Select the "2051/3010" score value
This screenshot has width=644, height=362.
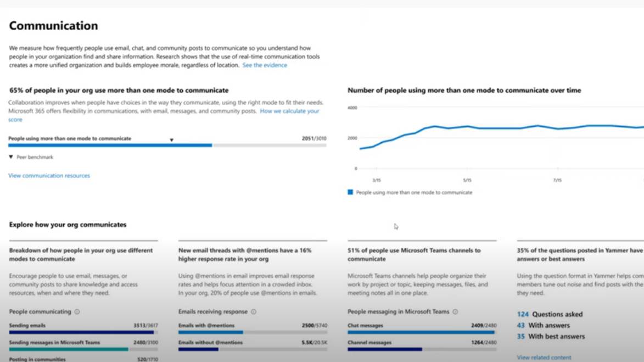tap(315, 139)
